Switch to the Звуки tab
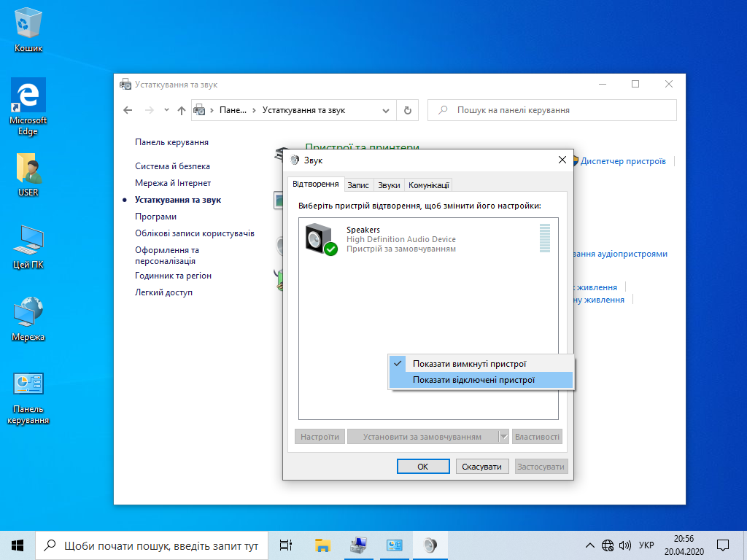747x560 pixels. (390, 185)
